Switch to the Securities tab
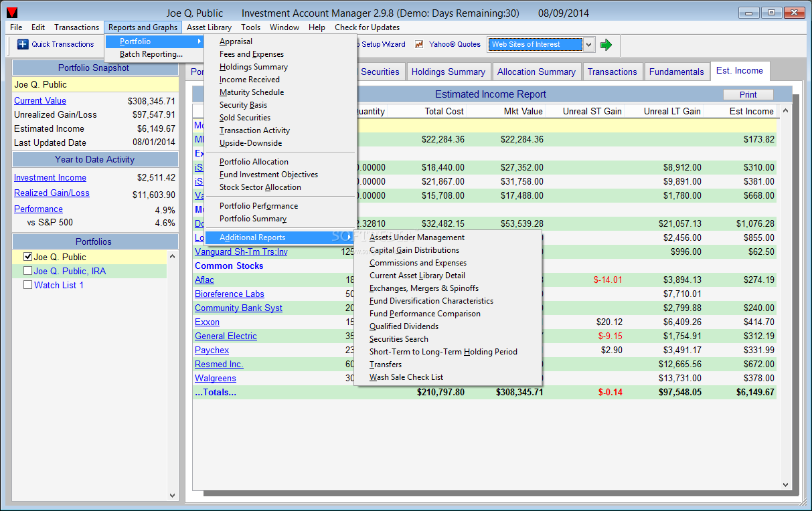The height and width of the screenshot is (511, 812). (380, 72)
